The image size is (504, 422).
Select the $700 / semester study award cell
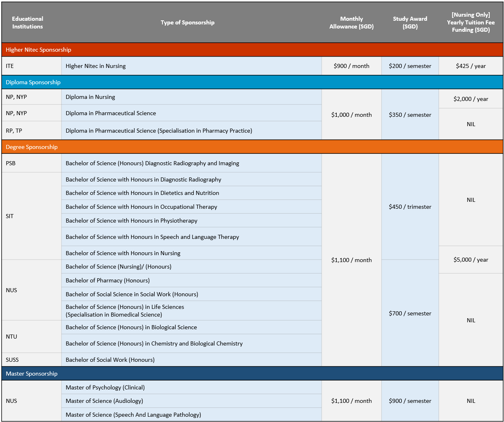pos(410,313)
